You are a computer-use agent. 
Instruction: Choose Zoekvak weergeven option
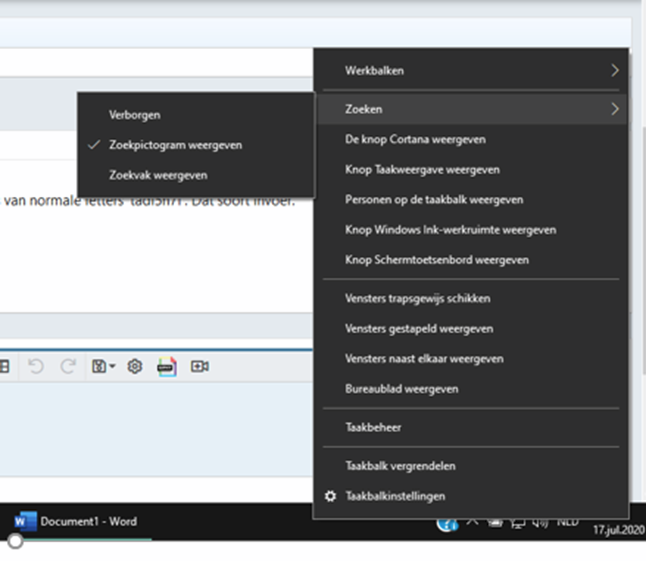pos(158,175)
